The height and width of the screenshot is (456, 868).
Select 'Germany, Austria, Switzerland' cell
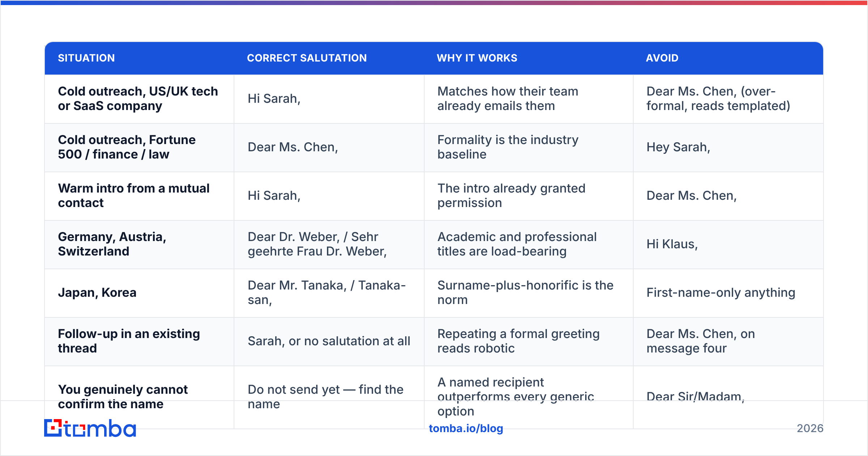click(x=139, y=244)
